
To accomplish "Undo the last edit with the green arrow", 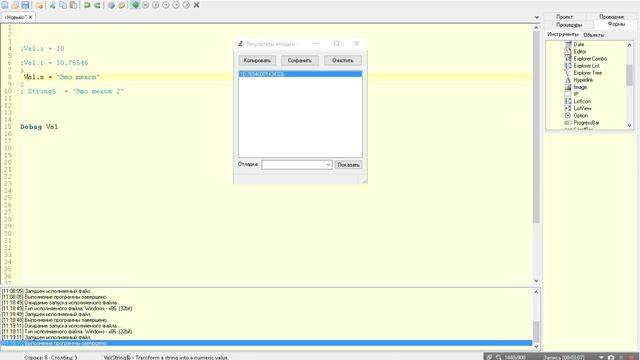I will pos(87,5).
